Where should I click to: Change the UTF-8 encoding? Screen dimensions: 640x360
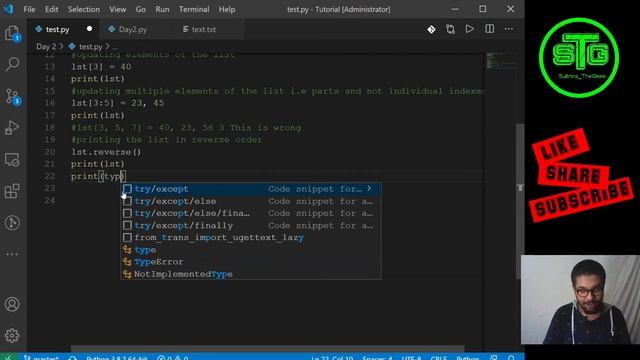pyautogui.click(x=411, y=358)
